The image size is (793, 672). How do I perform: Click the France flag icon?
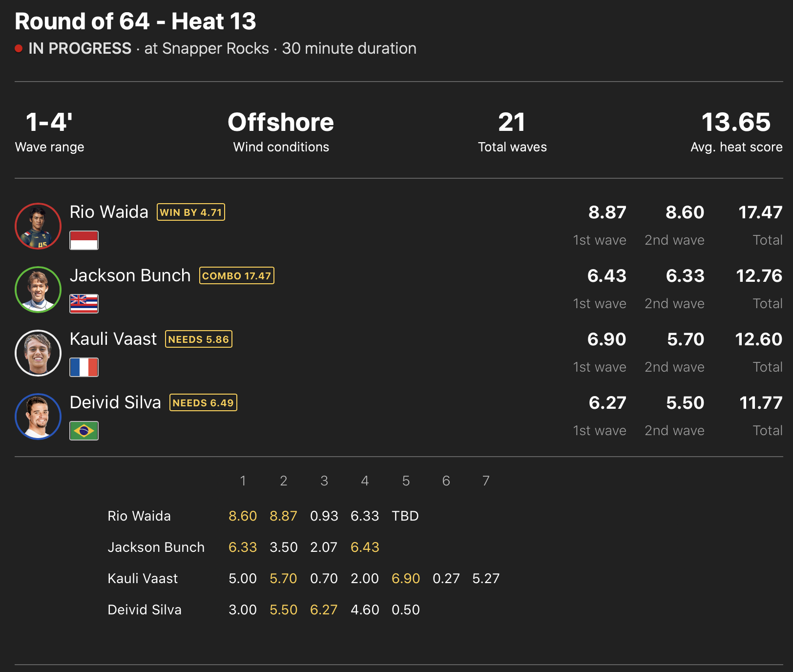84,367
